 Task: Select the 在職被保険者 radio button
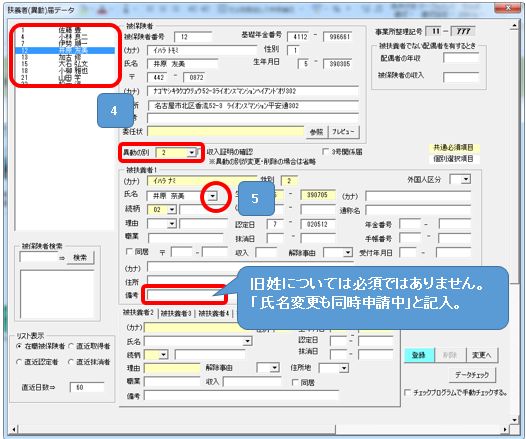pos(19,346)
